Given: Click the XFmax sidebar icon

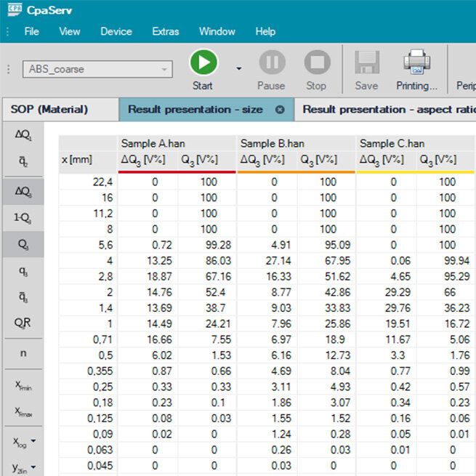Looking at the screenshot, I should tap(23, 411).
